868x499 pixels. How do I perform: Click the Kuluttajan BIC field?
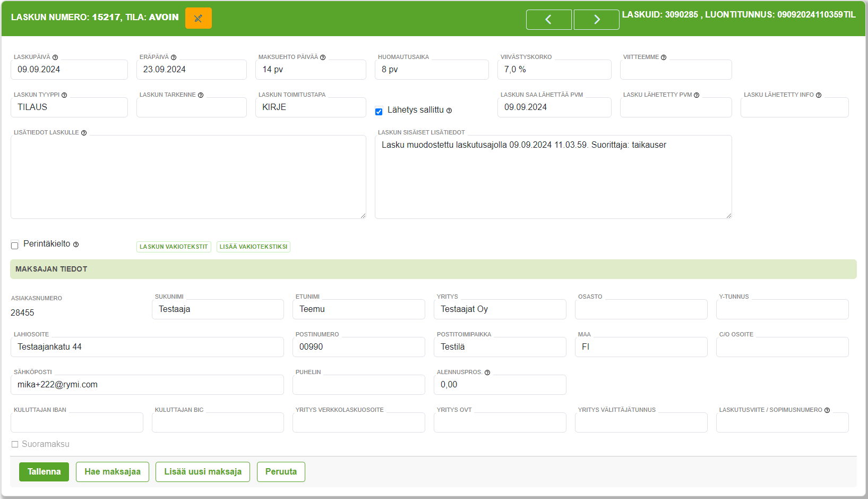coord(218,422)
